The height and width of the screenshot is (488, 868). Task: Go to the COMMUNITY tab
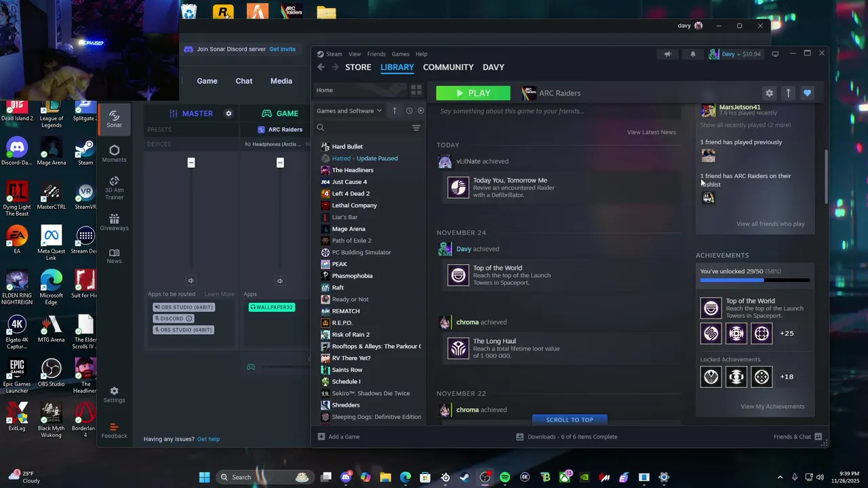tap(448, 67)
